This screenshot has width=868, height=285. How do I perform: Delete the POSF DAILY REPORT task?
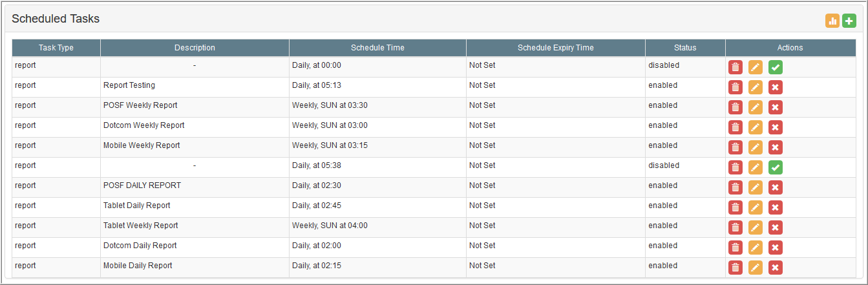click(736, 187)
